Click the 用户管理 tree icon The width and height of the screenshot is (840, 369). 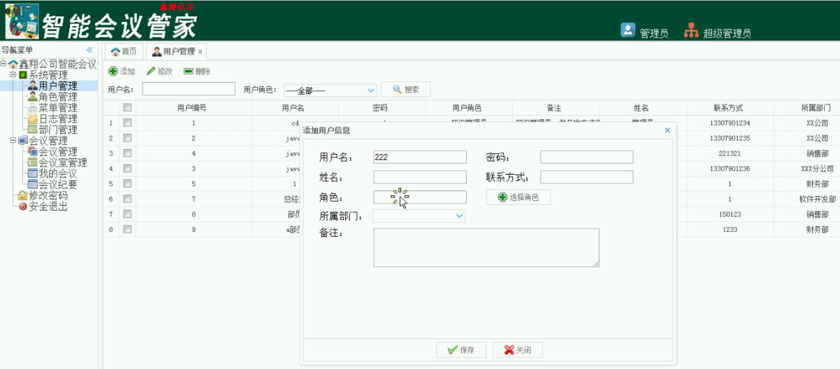(x=33, y=86)
